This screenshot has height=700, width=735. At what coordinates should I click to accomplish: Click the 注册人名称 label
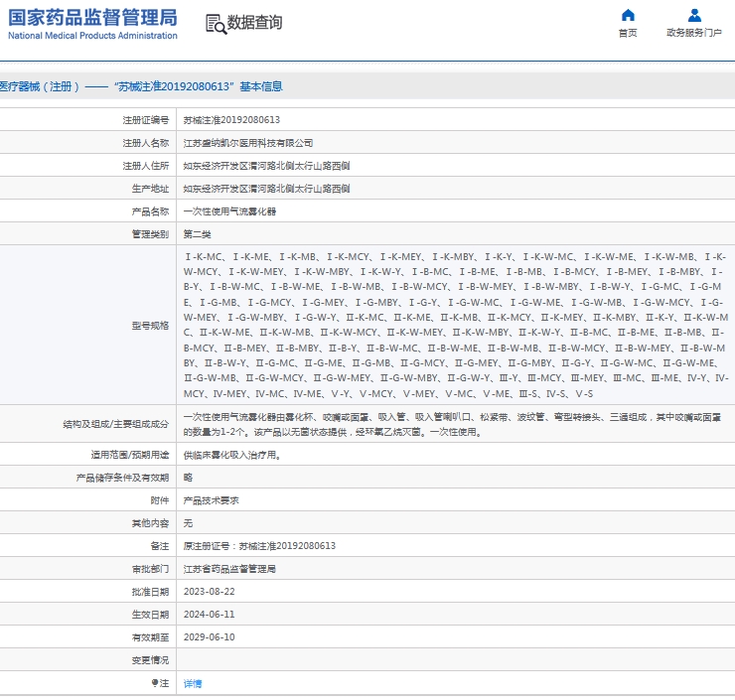pos(146,143)
